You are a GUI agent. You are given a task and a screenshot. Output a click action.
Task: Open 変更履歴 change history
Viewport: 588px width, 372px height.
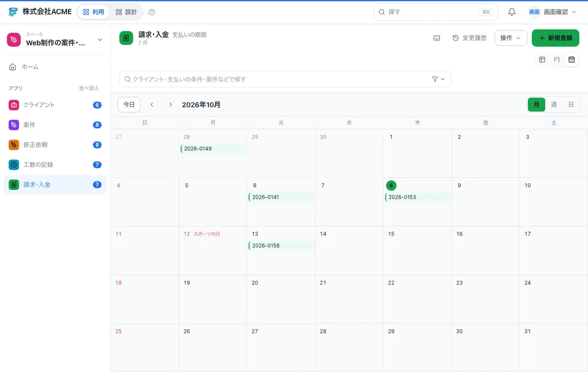tap(469, 38)
